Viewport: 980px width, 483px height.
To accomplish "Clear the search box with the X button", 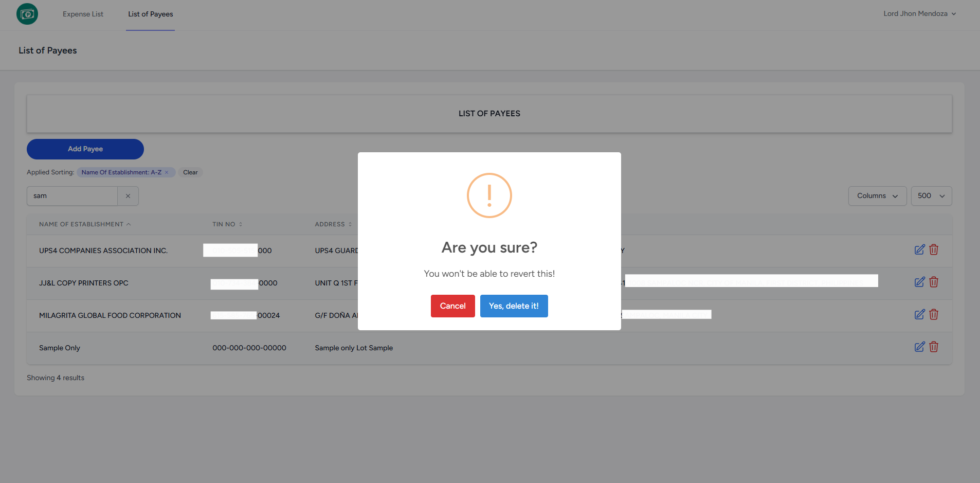I will coord(128,196).
